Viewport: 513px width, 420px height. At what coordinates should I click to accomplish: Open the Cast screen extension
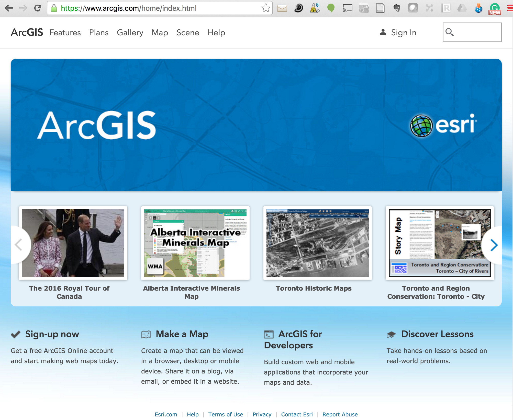[347, 8]
